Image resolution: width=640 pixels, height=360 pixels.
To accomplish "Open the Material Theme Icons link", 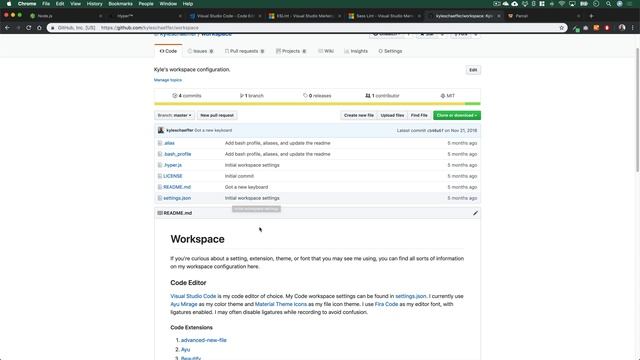I will point(281,304).
